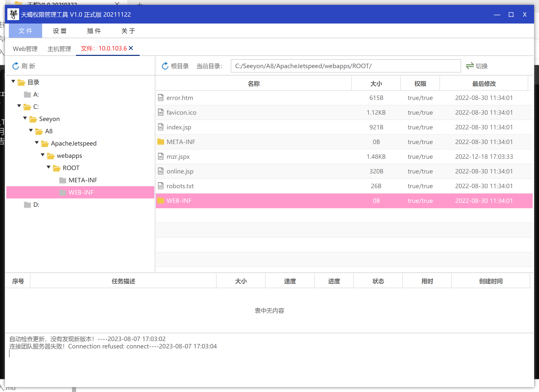
Task: Click the root directory (根目录) refresh icon
Action: [x=165, y=66]
